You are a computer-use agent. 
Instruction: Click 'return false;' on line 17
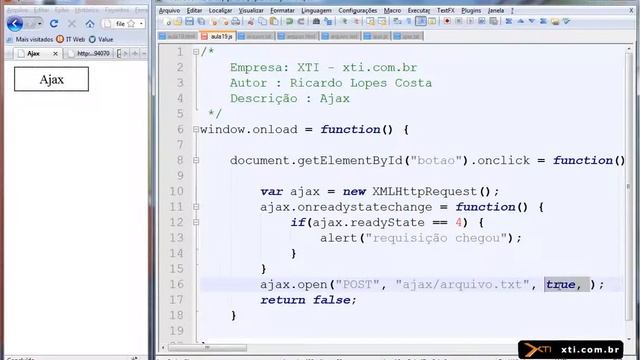pos(308,300)
